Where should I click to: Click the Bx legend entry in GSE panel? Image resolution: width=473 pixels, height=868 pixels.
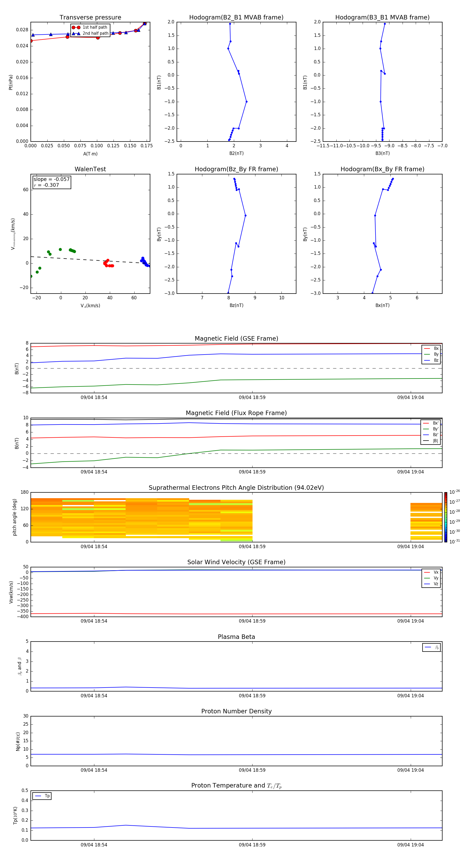point(431,349)
